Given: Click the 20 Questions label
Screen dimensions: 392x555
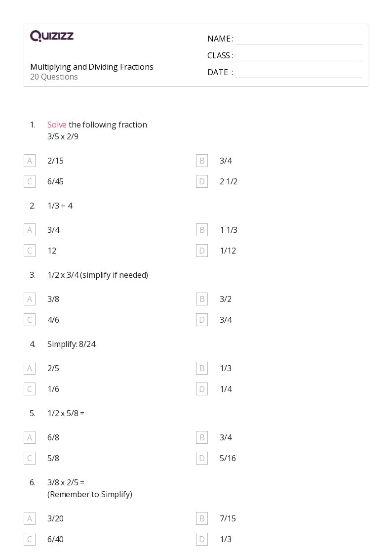Looking at the screenshot, I should (x=54, y=77).
